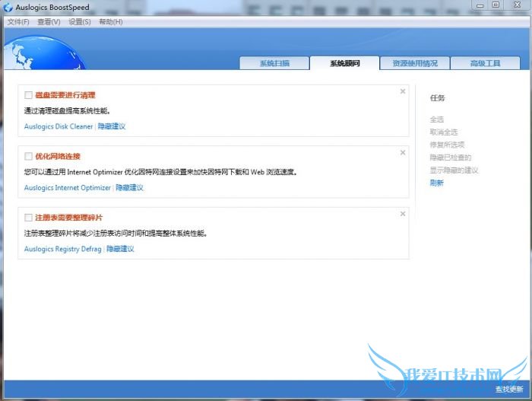
Task: Check the 磁盘需要进行清理 checkbox
Action: click(28, 95)
